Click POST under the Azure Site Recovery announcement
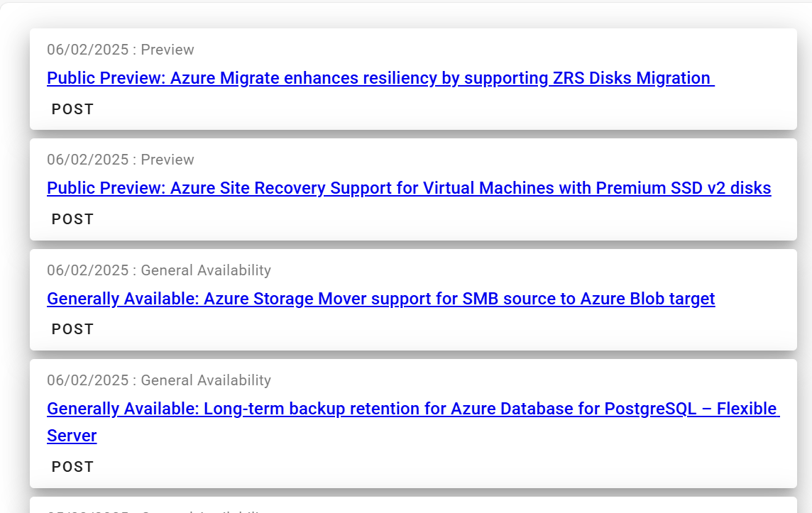Screen dimensions: 812x513 (x=72, y=219)
